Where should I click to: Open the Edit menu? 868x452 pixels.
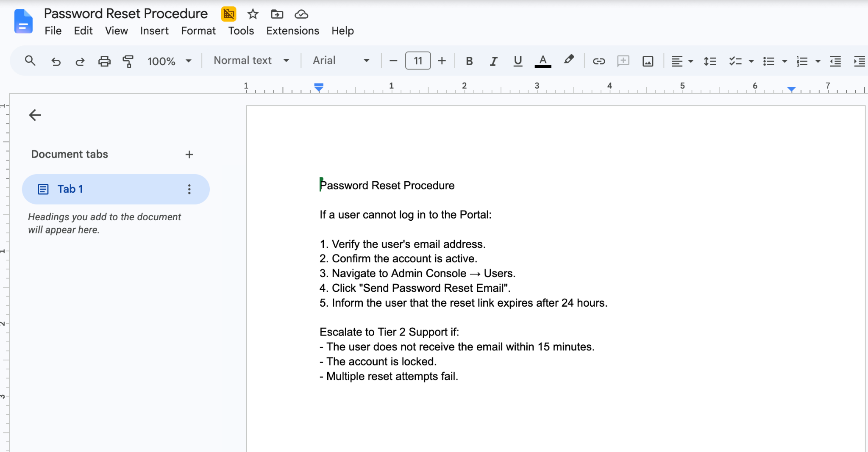pyautogui.click(x=83, y=31)
